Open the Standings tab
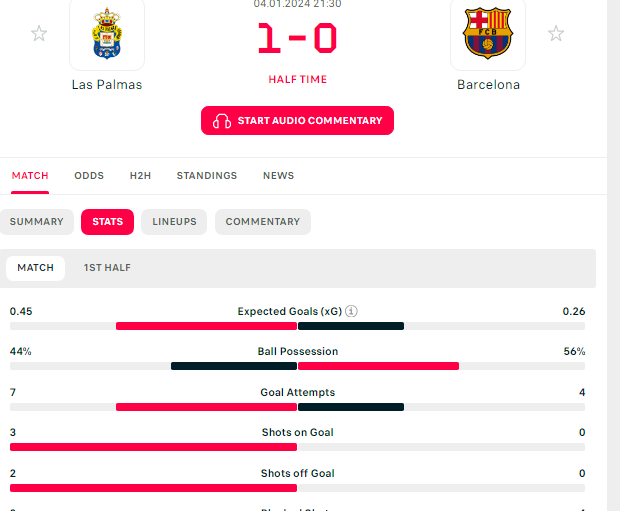The width and height of the screenshot is (620, 511). 207,176
